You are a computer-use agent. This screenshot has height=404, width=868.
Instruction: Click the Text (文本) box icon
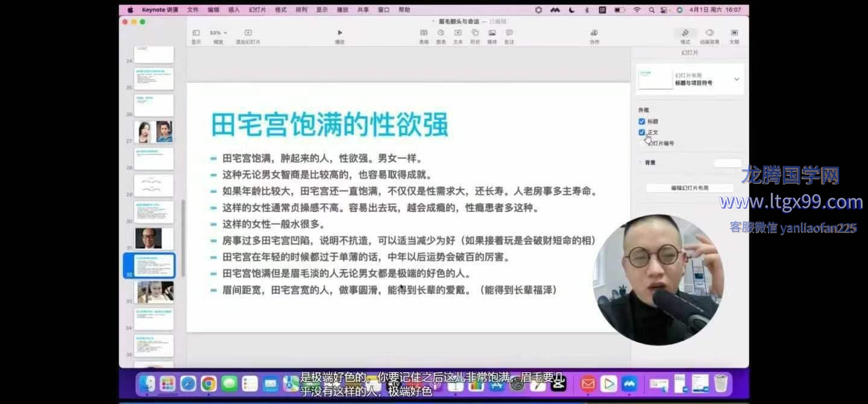(458, 33)
